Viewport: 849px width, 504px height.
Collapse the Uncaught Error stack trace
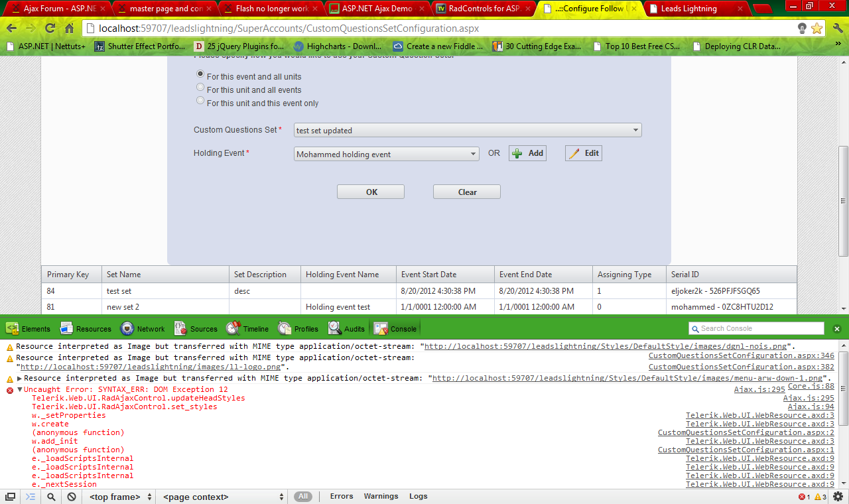pos(20,390)
